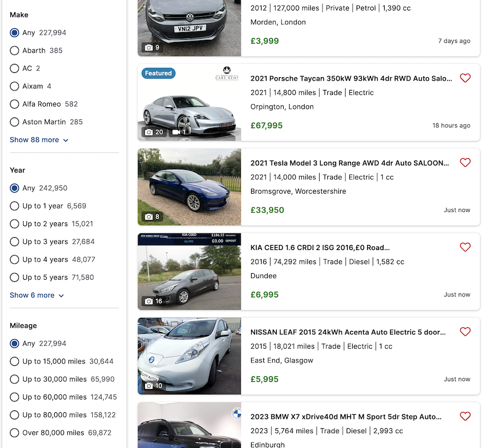483x448 pixels.
Task: Open 10 photos badge on Nissan Leaf
Action: pos(153,386)
